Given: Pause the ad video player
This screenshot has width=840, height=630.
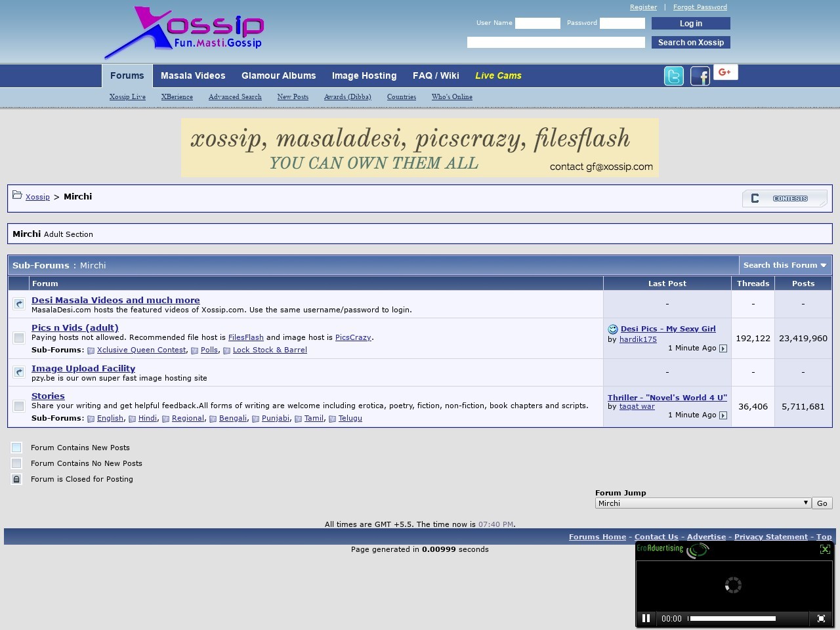Looking at the screenshot, I should click(x=646, y=618).
